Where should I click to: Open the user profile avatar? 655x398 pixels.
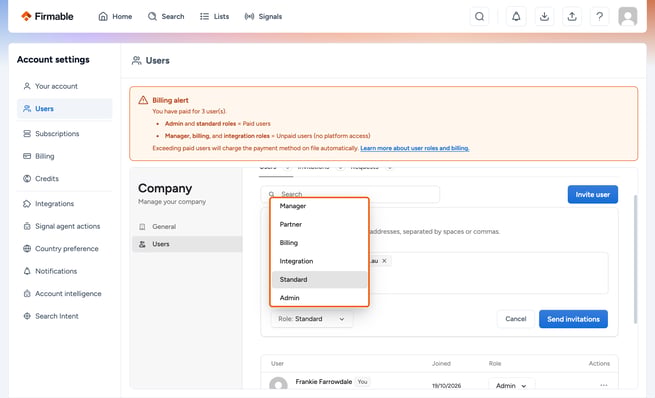click(627, 16)
